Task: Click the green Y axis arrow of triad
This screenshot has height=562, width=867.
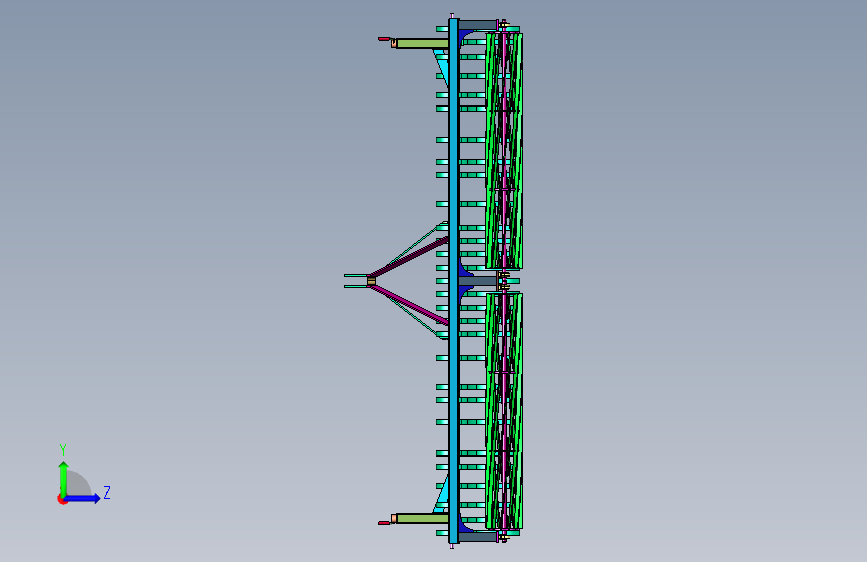Action: point(63,479)
